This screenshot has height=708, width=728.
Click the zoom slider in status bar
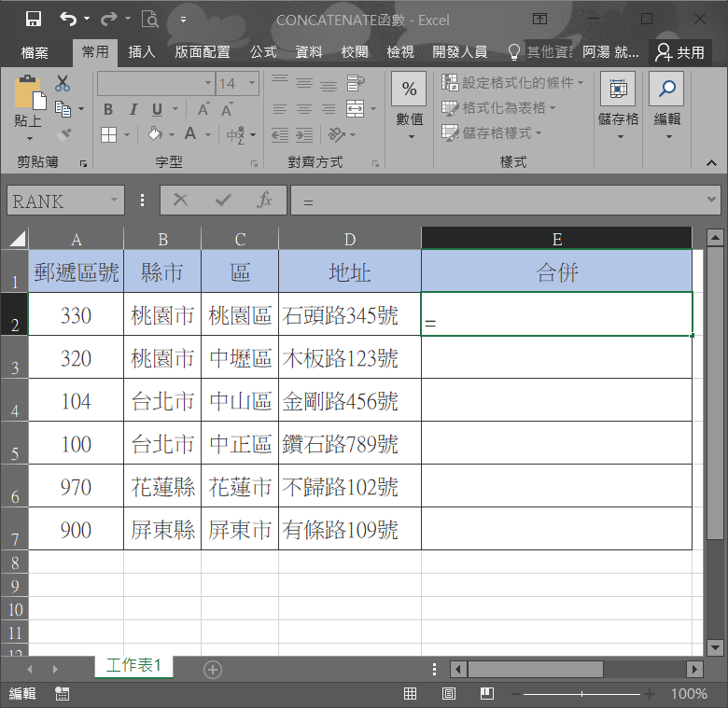581,694
